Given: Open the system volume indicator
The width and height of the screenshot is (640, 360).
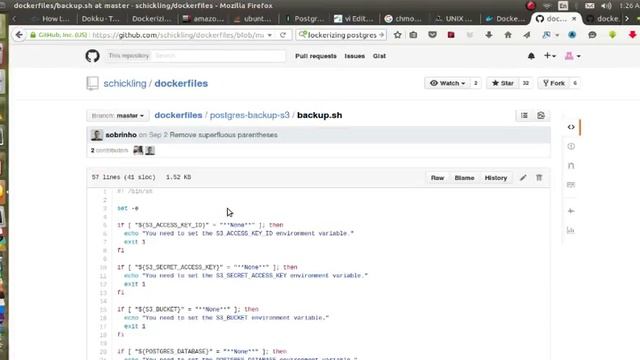Looking at the screenshot, I should coord(607,6).
